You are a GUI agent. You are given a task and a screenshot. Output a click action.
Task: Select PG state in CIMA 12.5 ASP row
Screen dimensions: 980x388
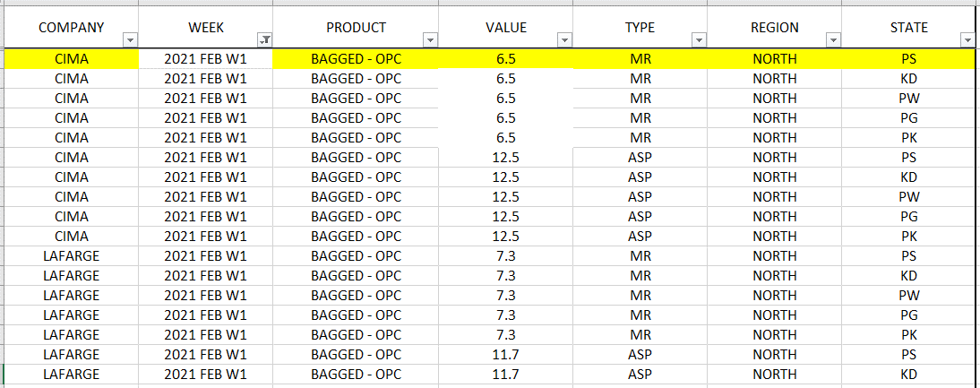pos(908,217)
